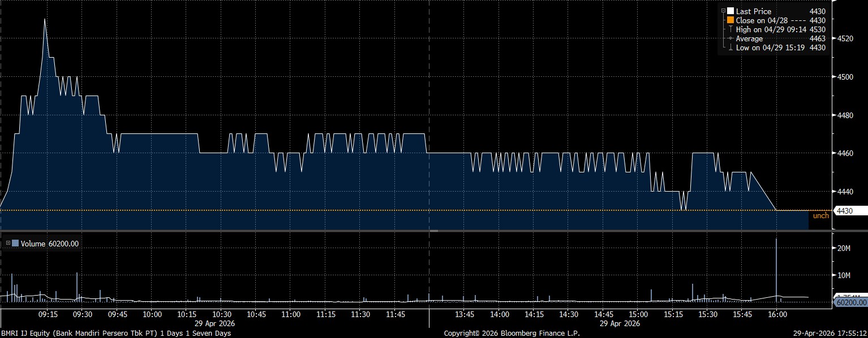Click the 'Volume' legend label
The image size is (868, 338).
tap(32, 244)
